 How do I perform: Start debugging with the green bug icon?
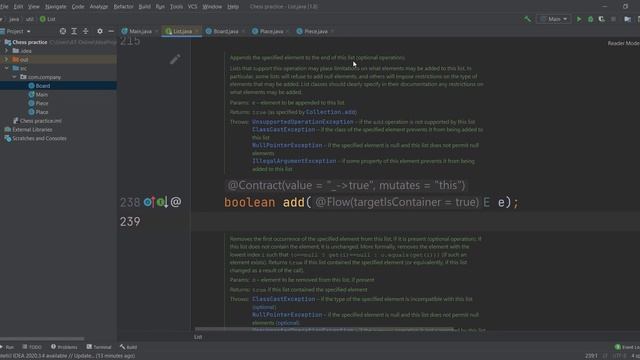[590, 19]
